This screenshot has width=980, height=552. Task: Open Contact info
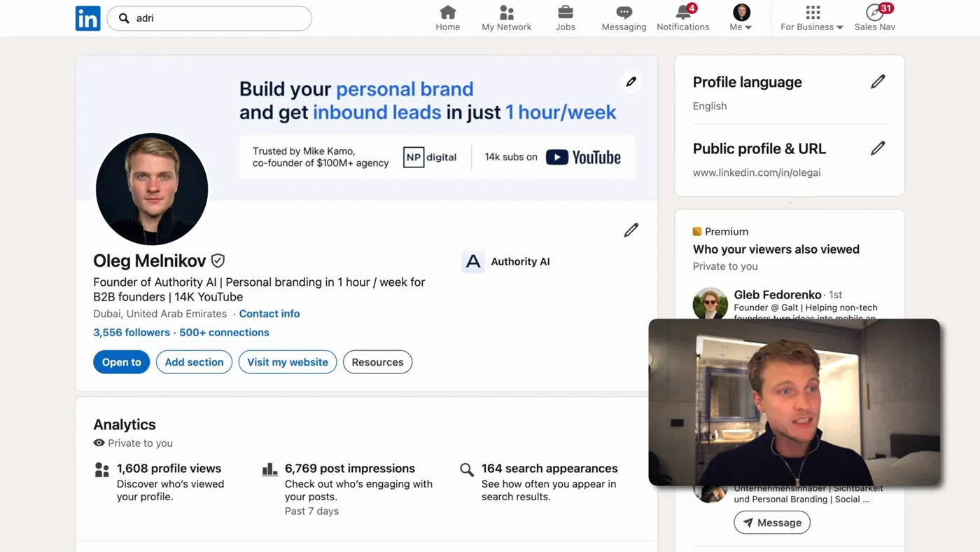(x=269, y=314)
